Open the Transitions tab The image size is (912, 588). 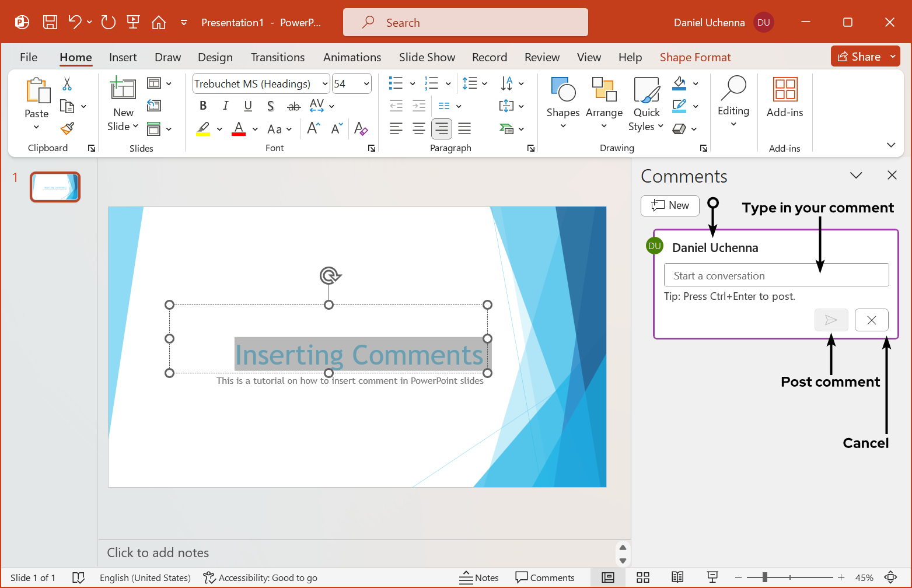277,57
